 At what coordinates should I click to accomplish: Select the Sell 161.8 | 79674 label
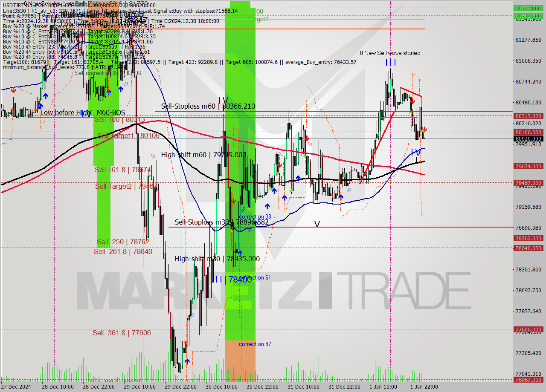pos(123,170)
